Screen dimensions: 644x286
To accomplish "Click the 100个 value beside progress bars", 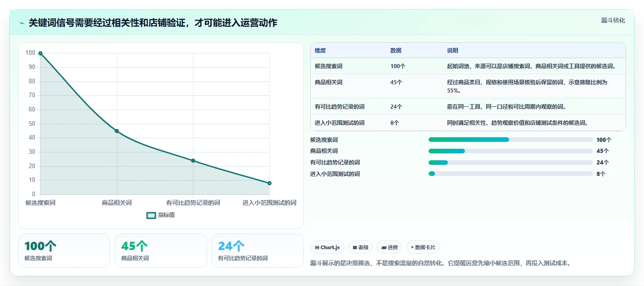I will point(604,140).
